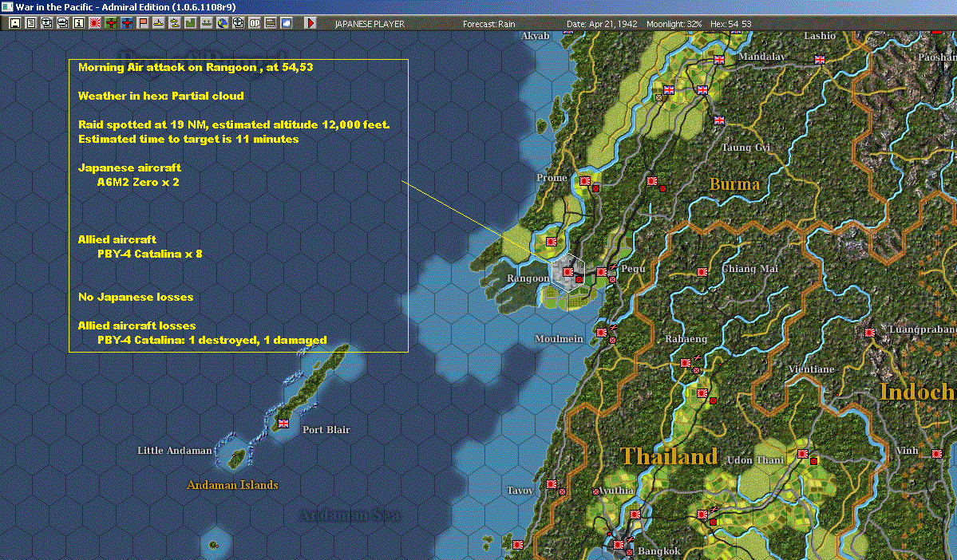Click the green land-shape toolbar icon
The image size is (957, 560).
(x=191, y=23)
